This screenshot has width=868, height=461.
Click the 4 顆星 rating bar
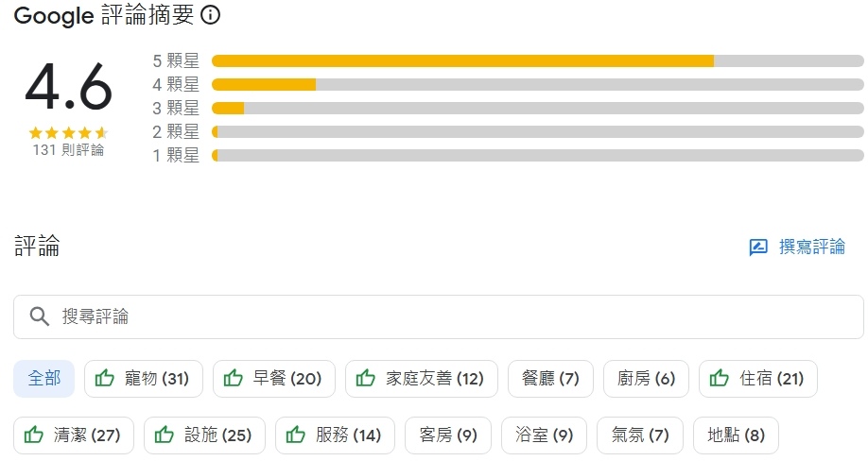click(537, 85)
